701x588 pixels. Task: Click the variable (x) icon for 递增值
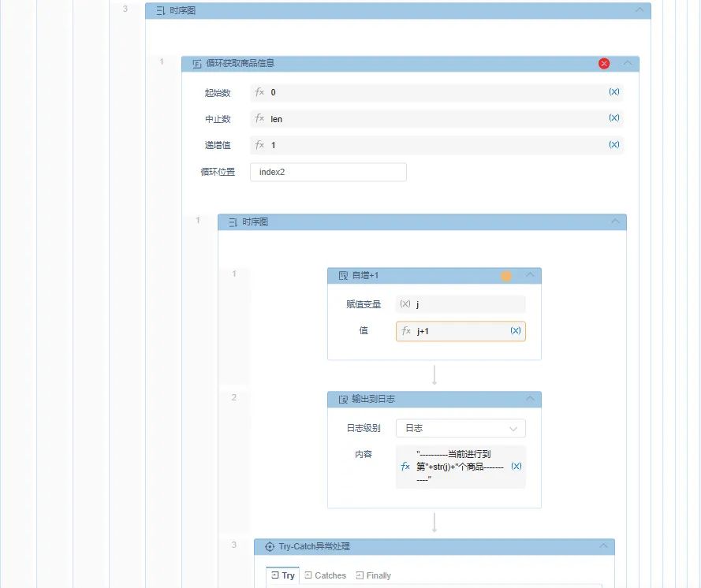[x=613, y=145]
